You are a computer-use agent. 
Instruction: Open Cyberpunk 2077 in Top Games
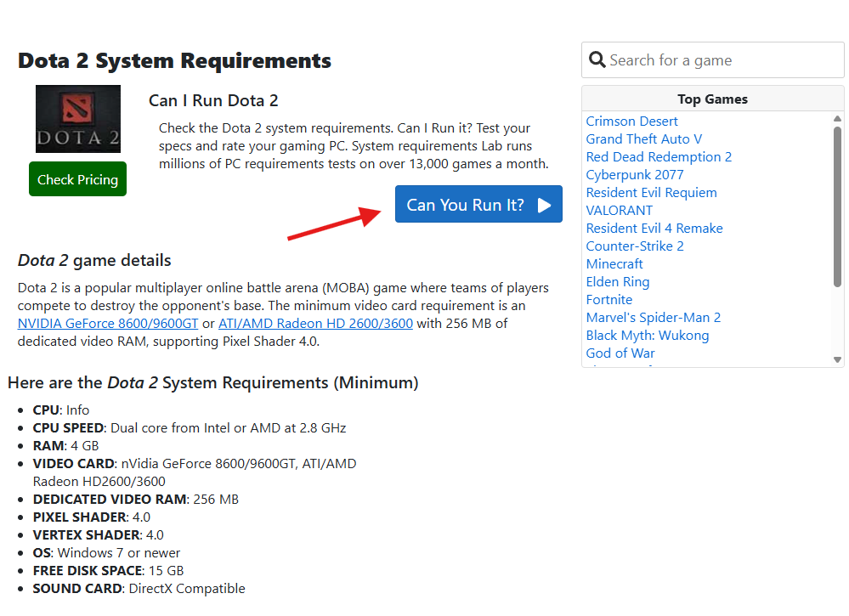634,175
